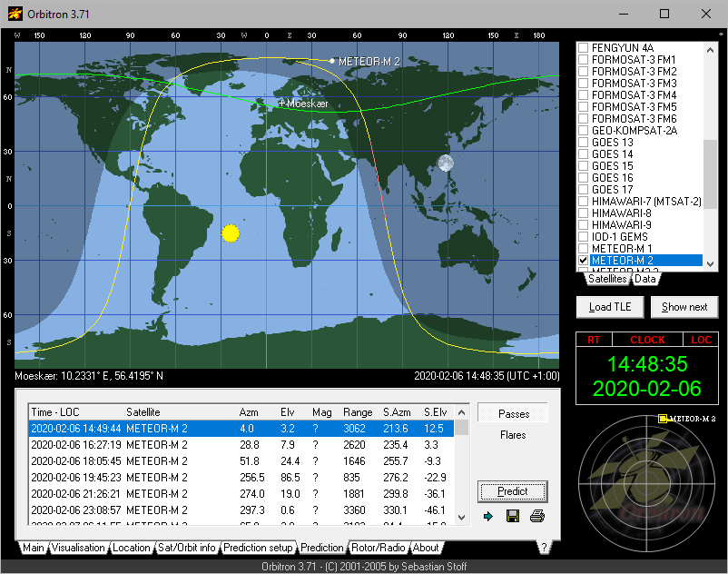Select the 16:27:19 pass row
The height and width of the screenshot is (574, 728).
point(241,445)
